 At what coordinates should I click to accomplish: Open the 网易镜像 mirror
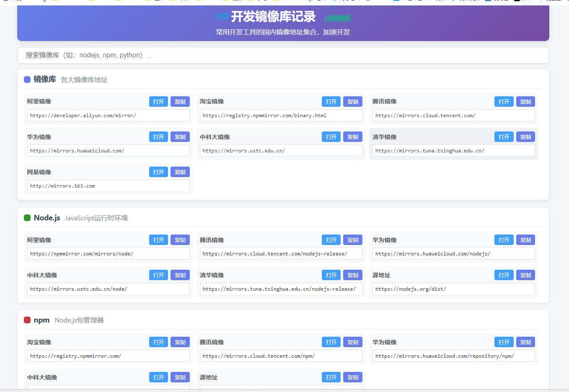pos(158,172)
